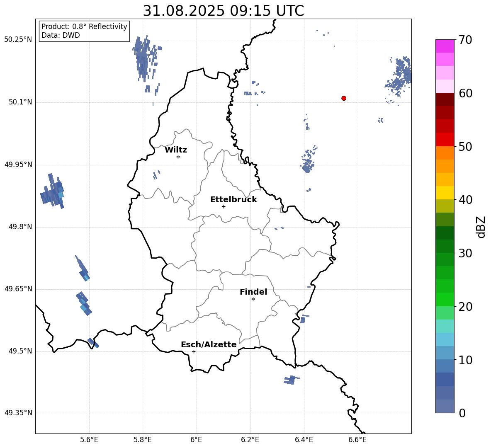The image size is (491, 448).
Task: Click the 6.4°E longitude label
Action: [304, 440]
